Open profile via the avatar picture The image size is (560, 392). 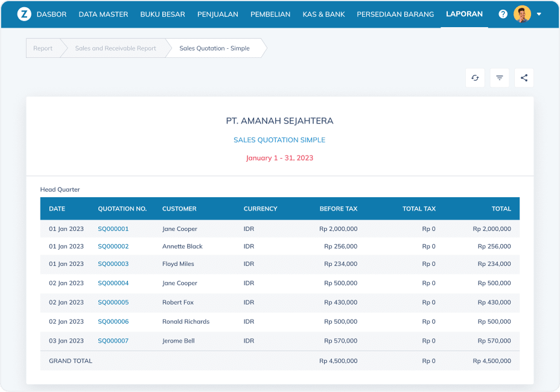point(523,13)
